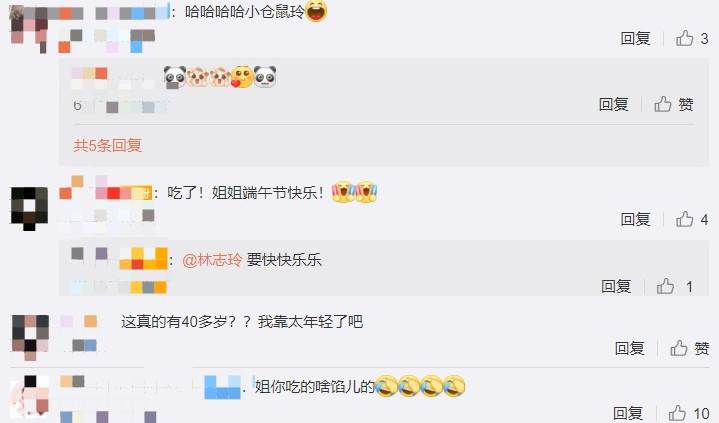Click the first panda emoji in reply
Viewport: 719px width, 423px height.
coord(175,77)
